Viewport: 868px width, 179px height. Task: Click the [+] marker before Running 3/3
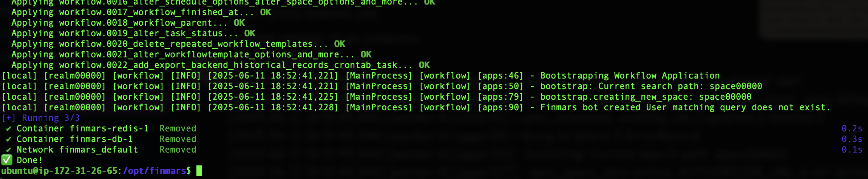click(9, 118)
